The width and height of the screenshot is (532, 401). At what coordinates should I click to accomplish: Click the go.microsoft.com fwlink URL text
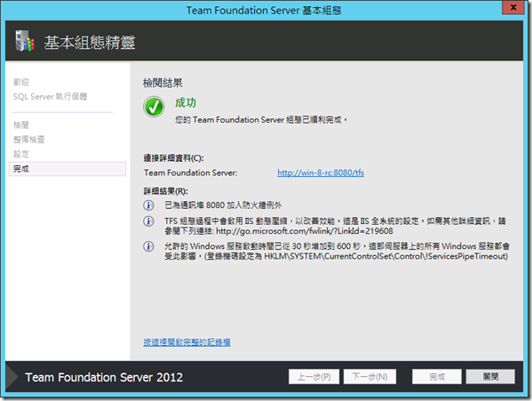[x=305, y=231]
